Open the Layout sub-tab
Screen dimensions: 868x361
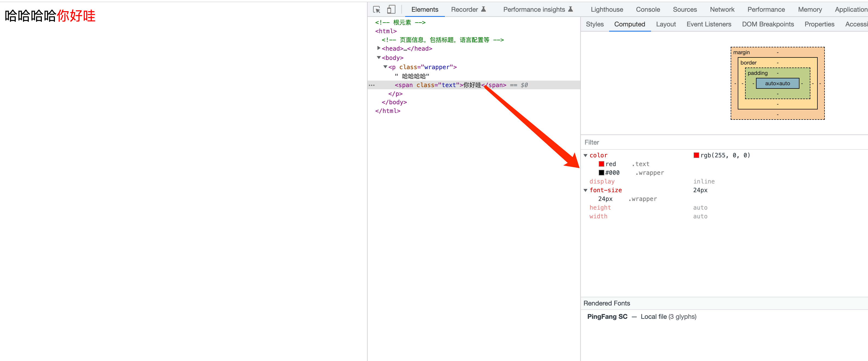click(666, 24)
